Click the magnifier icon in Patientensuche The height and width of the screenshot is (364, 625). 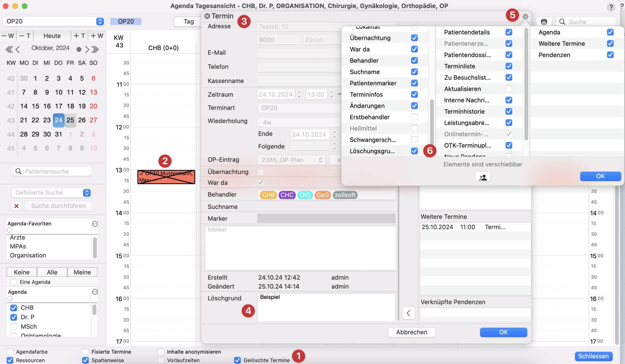[x=19, y=171]
